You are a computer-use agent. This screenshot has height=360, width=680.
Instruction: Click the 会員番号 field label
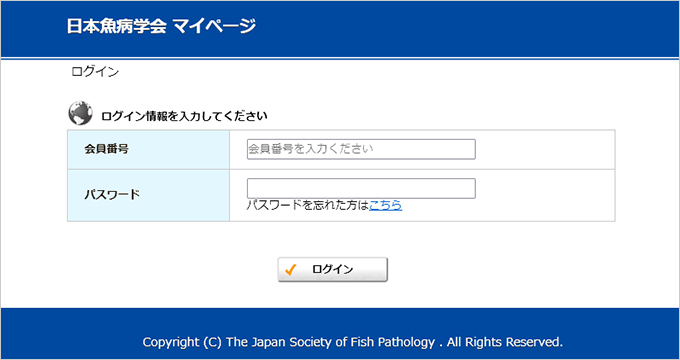[106, 150]
